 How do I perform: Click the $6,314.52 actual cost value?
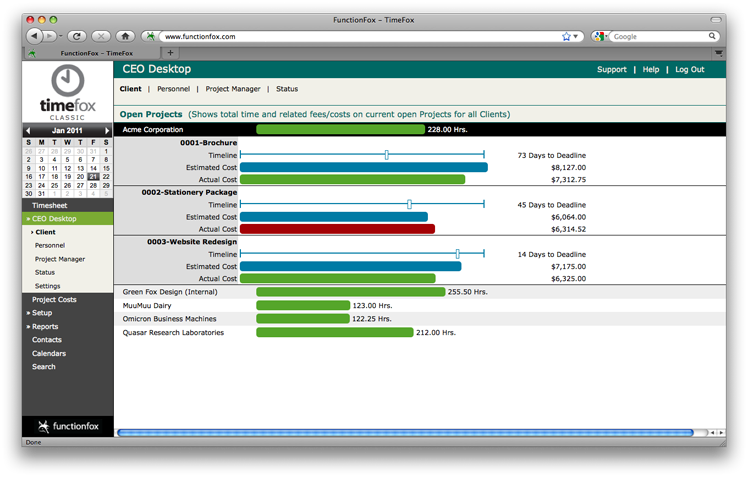(569, 229)
